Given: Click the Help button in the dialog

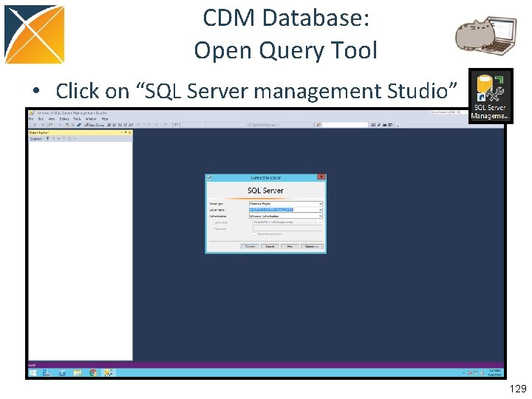Looking at the screenshot, I should pyautogui.click(x=290, y=246).
